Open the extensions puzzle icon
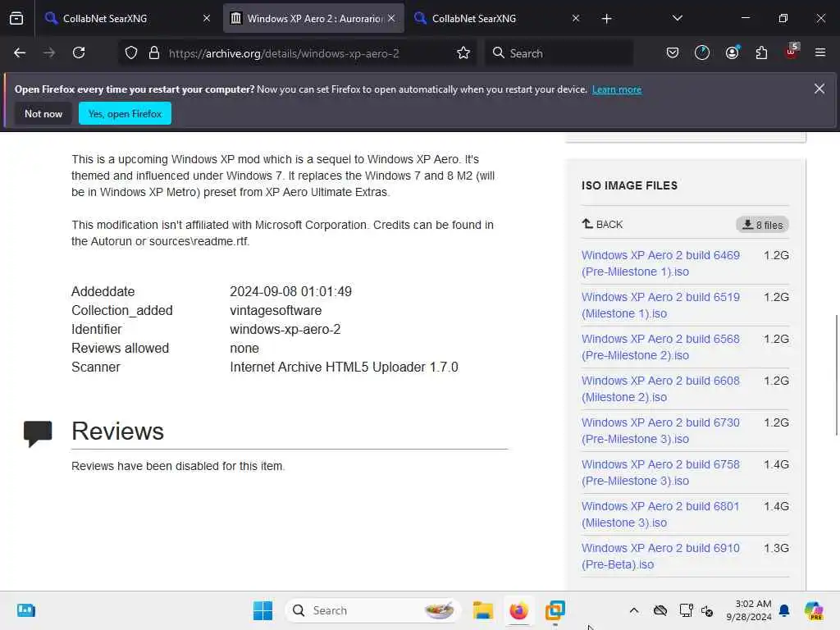 tap(761, 53)
